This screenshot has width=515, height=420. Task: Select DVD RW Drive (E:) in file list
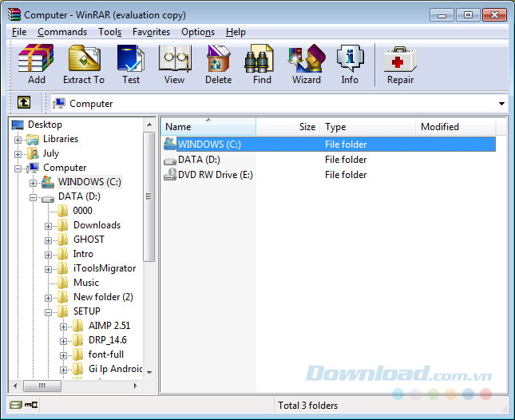215,175
